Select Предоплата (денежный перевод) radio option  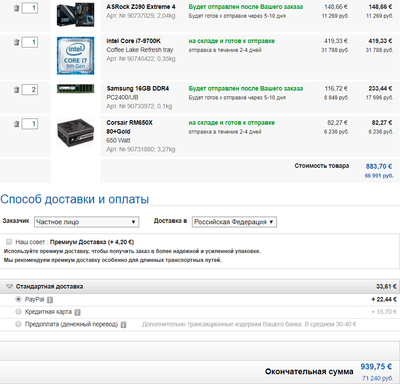tap(18, 324)
